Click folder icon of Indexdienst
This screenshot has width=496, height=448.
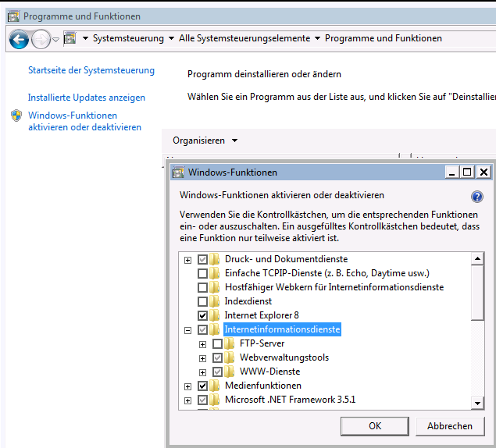[x=215, y=301]
